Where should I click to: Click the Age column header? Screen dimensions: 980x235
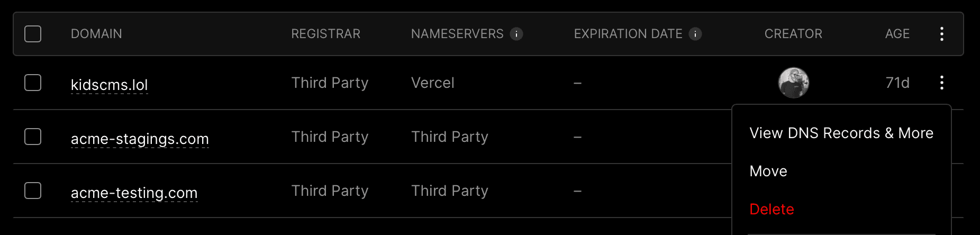coord(897,34)
